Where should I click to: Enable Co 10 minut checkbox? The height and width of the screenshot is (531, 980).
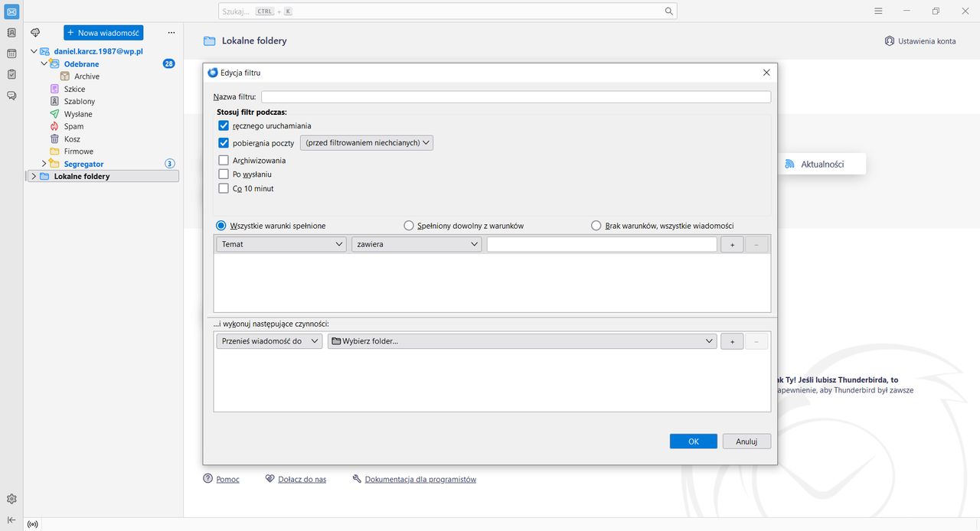point(224,188)
